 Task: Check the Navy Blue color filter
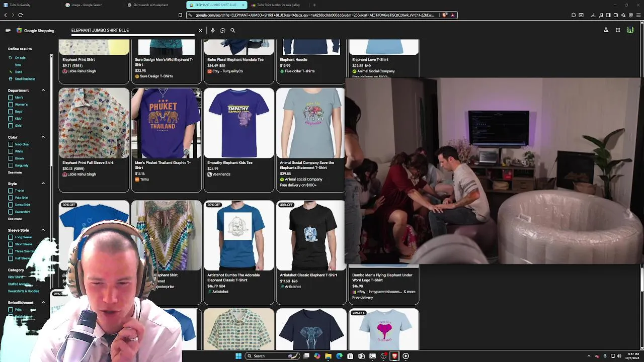11,144
